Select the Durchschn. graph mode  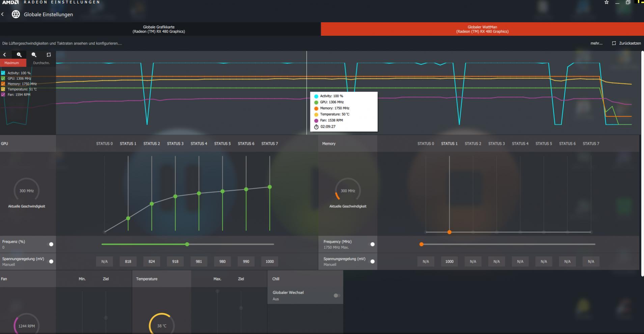tap(41, 63)
